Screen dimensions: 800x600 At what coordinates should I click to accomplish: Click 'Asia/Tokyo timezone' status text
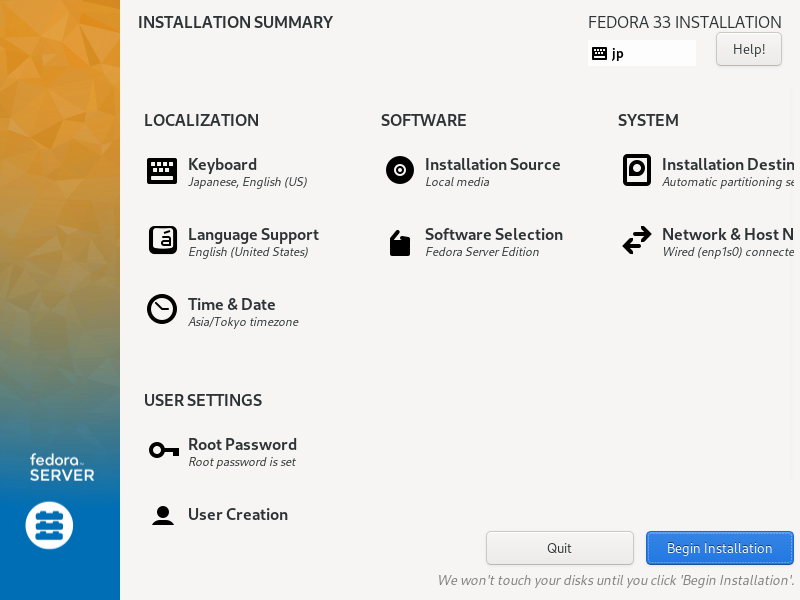243,322
